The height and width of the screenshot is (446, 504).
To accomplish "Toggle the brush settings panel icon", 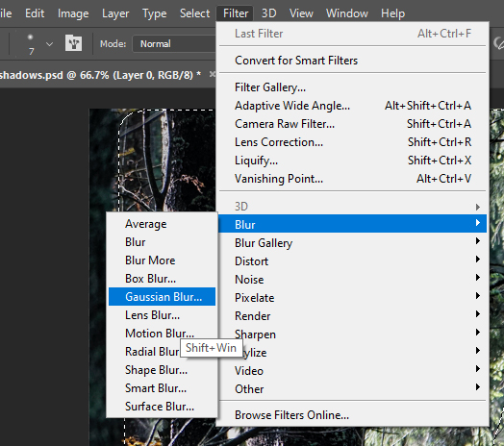I will click(x=73, y=43).
